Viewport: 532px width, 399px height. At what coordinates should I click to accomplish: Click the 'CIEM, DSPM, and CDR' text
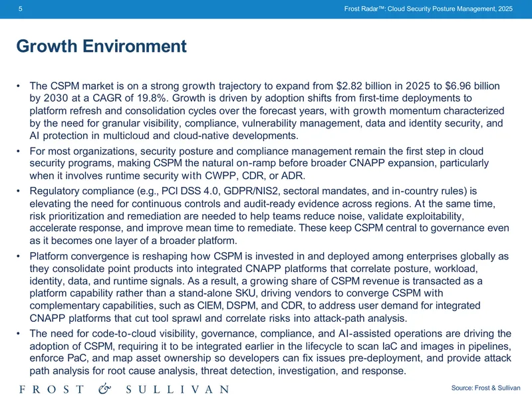250,306
